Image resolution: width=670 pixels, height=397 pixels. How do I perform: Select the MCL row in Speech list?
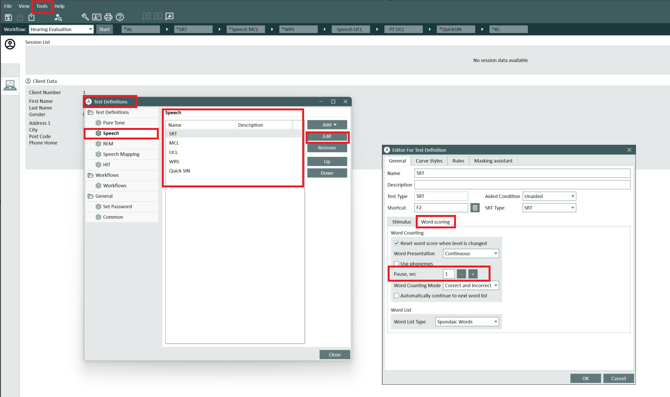pos(234,143)
